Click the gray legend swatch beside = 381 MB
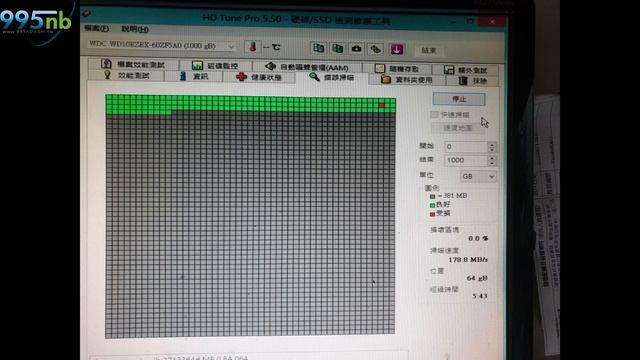The image size is (640, 360). [x=432, y=196]
